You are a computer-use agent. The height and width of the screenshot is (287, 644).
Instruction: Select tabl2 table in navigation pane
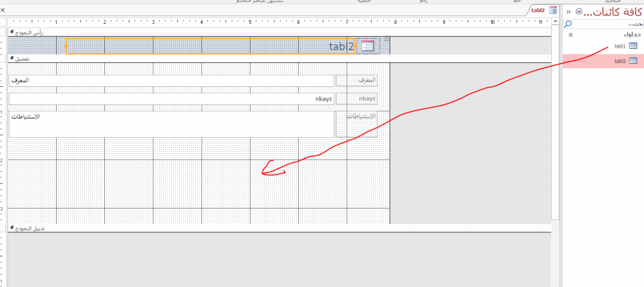(603, 61)
